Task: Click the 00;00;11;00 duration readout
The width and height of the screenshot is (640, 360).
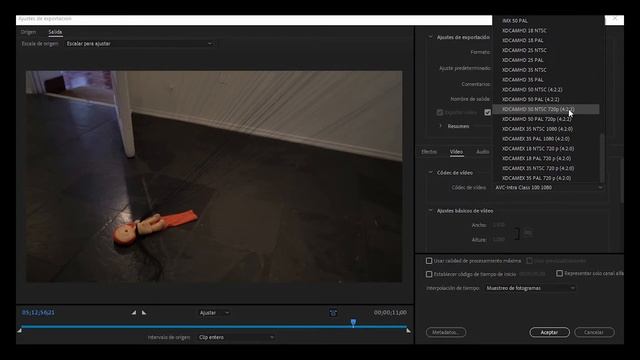Action: tap(390, 312)
